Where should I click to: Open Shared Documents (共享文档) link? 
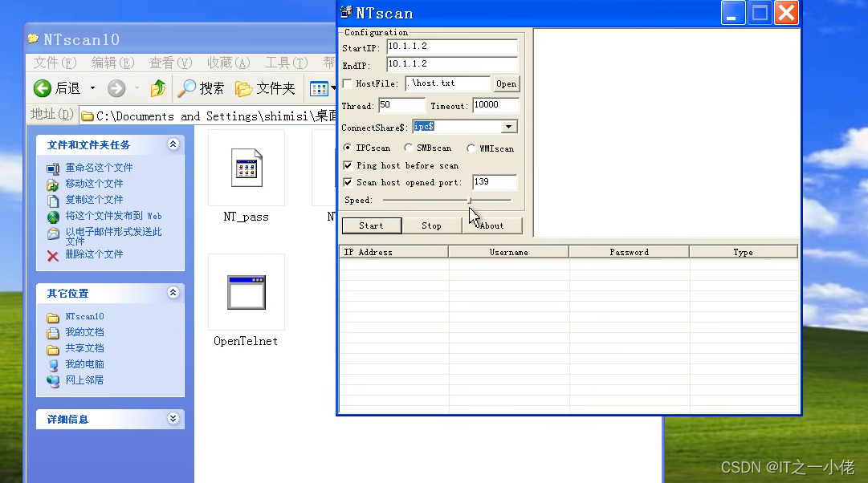tap(84, 348)
